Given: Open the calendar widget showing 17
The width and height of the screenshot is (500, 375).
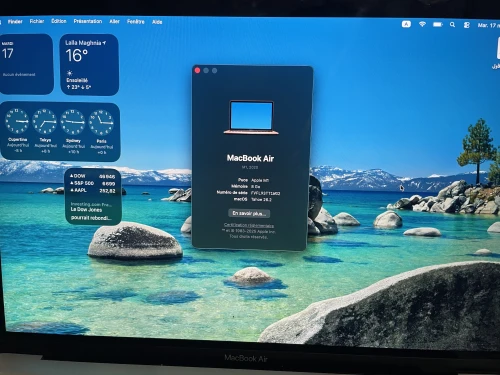Looking at the screenshot, I should [26, 64].
